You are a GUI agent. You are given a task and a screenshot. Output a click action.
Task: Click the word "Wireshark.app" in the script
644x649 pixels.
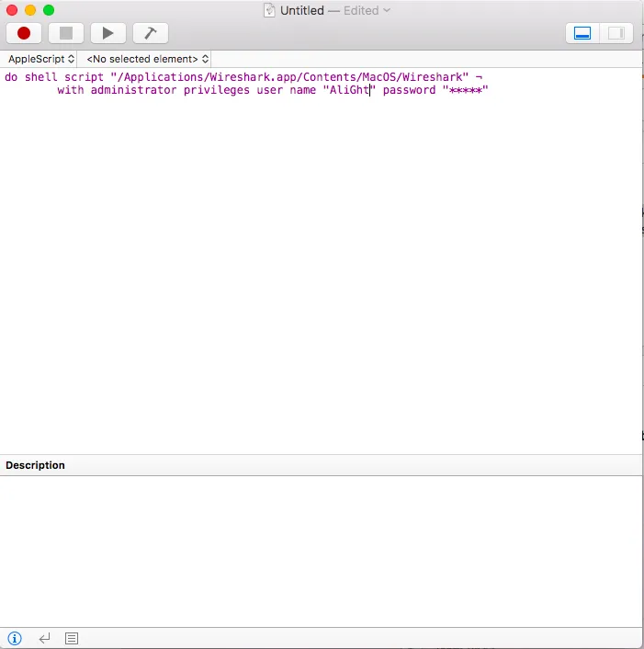point(253,77)
